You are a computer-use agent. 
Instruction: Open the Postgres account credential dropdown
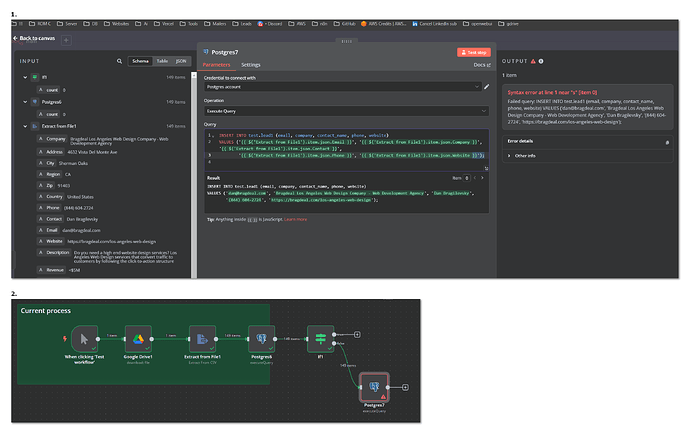(342, 87)
